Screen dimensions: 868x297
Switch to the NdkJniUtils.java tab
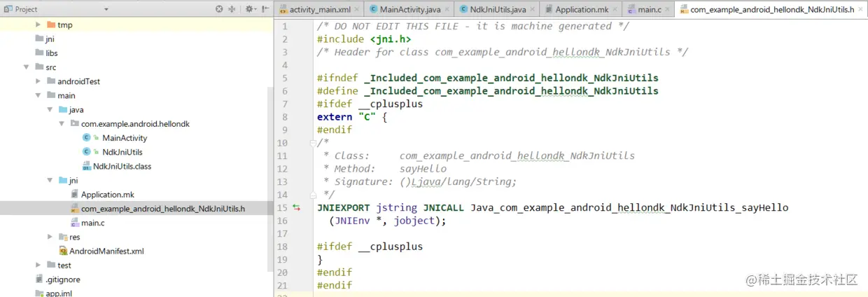(x=497, y=10)
